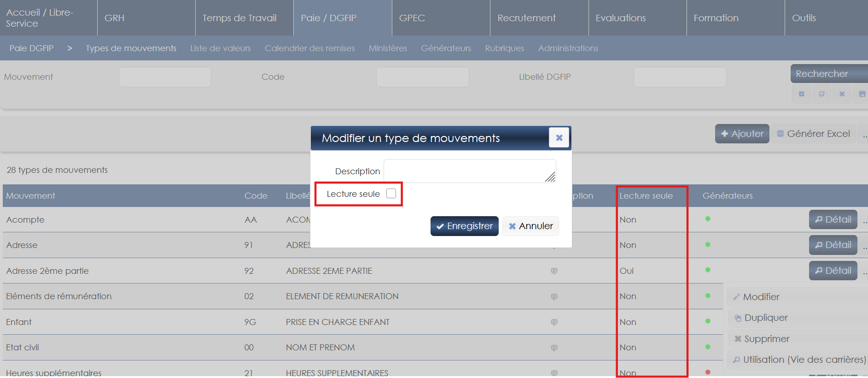Save changes with the Enregistrer button
868x378 pixels.
click(464, 226)
